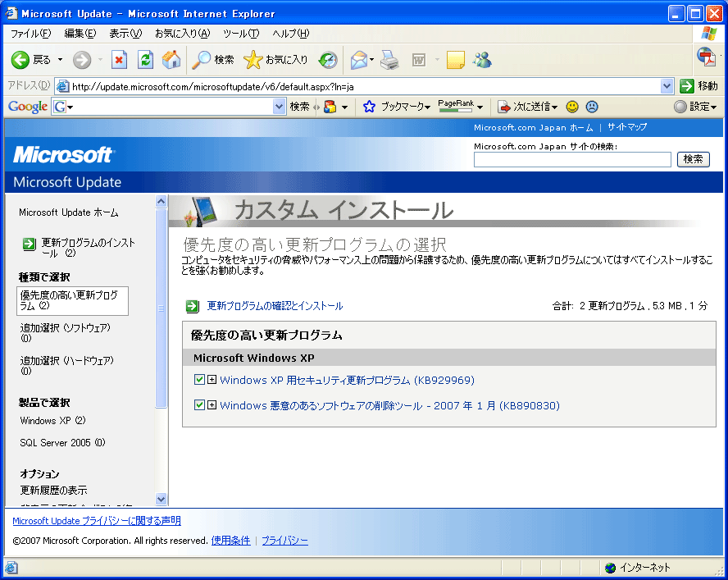Click the Edit document toolbar icon
This screenshot has width=728, height=580.
(419, 60)
